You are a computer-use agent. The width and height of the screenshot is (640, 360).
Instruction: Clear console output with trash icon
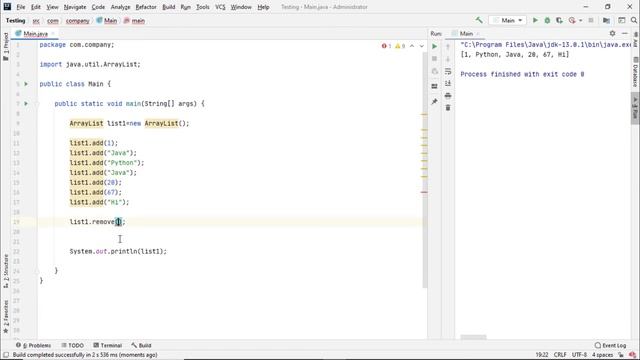448,108
